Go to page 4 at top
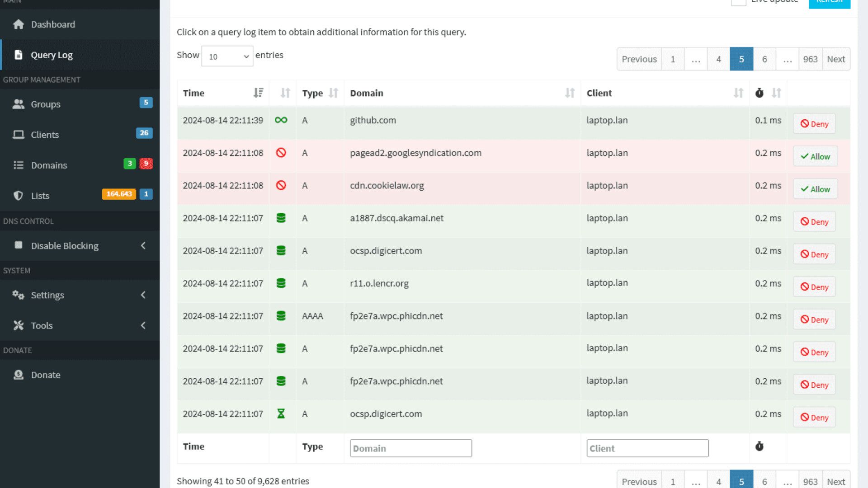 click(x=718, y=59)
